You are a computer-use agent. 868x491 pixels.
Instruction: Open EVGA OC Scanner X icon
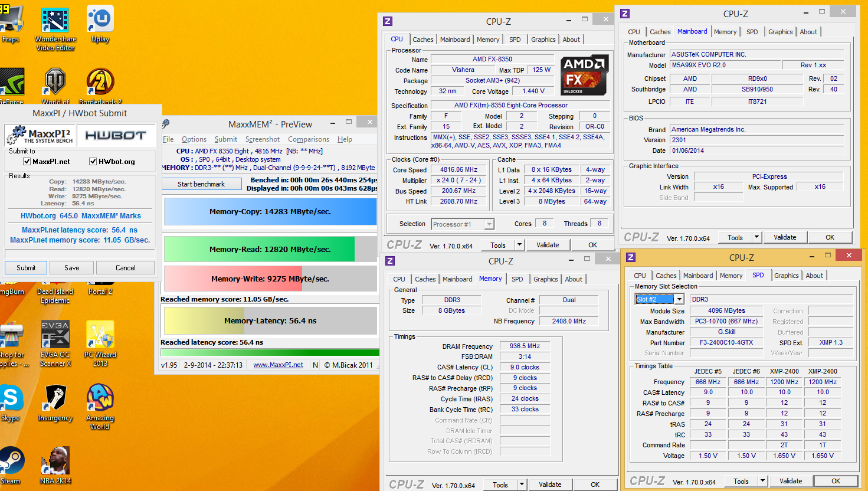pyautogui.click(x=55, y=343)
